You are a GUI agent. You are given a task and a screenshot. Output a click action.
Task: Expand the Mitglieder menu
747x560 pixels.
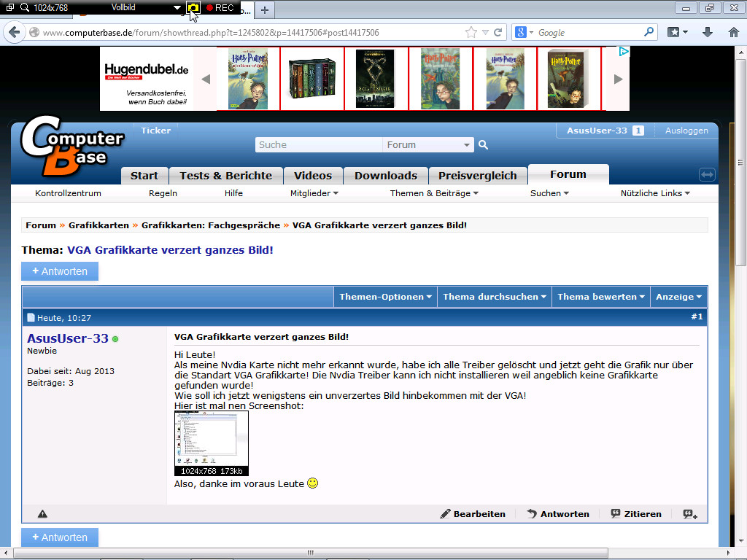(314, 192)
